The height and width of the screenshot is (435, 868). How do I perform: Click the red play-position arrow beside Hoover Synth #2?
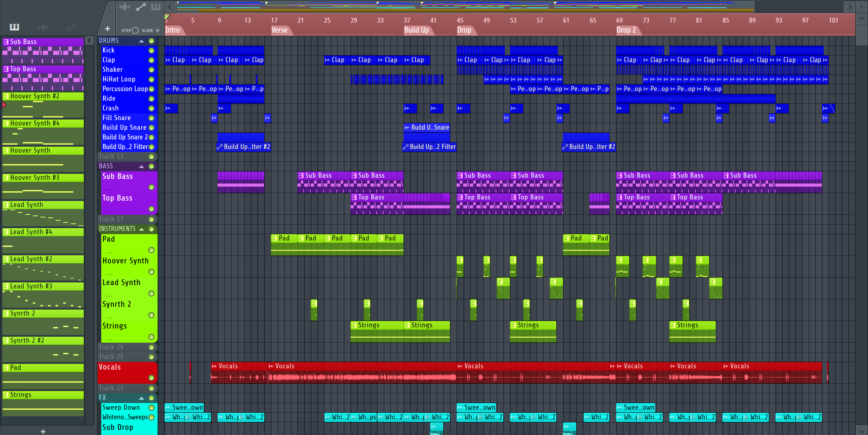click(4, 105)
